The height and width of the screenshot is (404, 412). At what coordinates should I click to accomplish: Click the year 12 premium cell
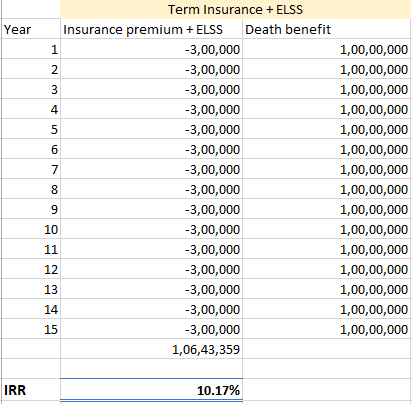pos(151,269)
